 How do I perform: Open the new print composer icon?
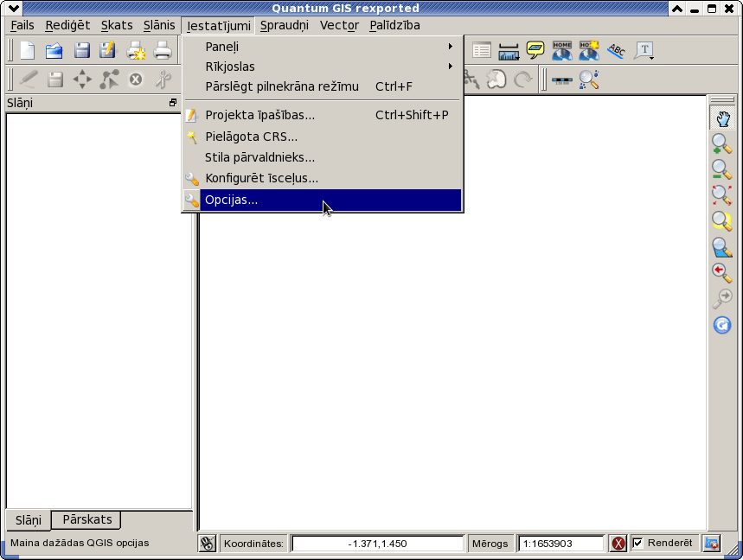pos(136,50)
